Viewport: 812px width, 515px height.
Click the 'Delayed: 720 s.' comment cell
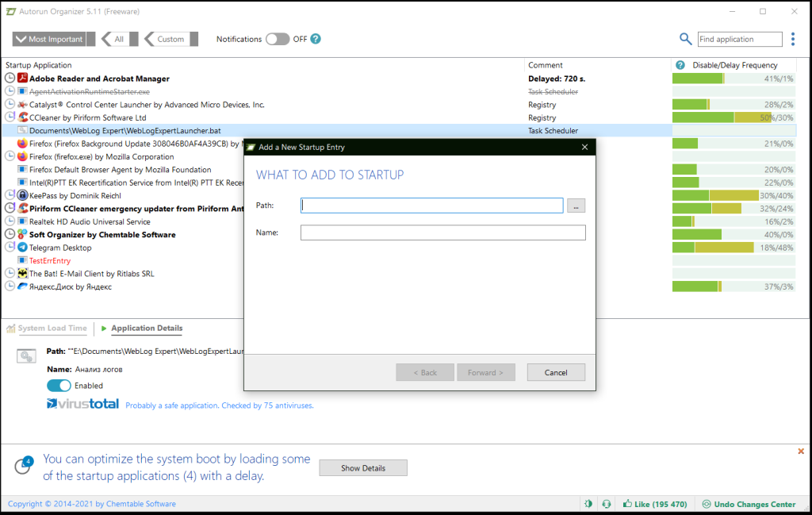[x=557, y=79]
